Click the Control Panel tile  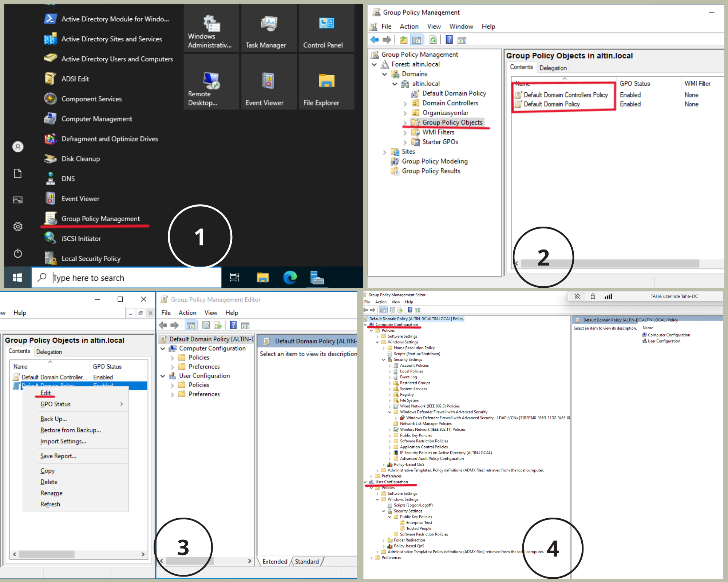(327, 28)
